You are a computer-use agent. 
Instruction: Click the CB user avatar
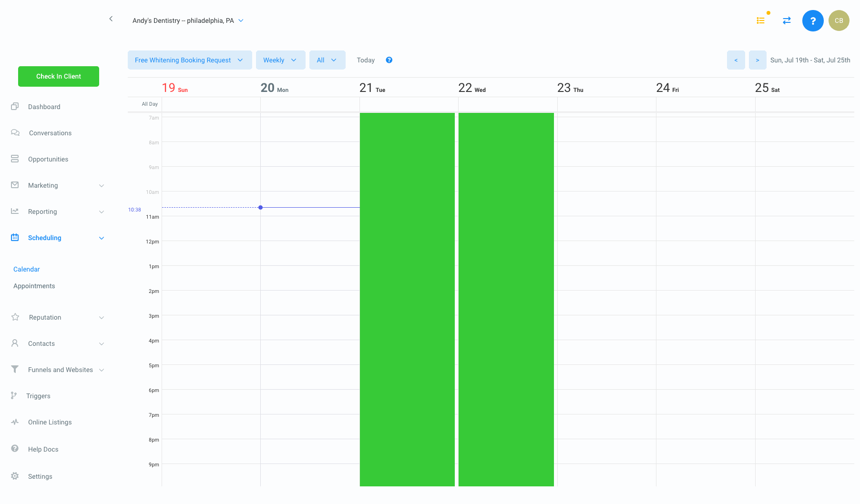[x=839, y=21]
